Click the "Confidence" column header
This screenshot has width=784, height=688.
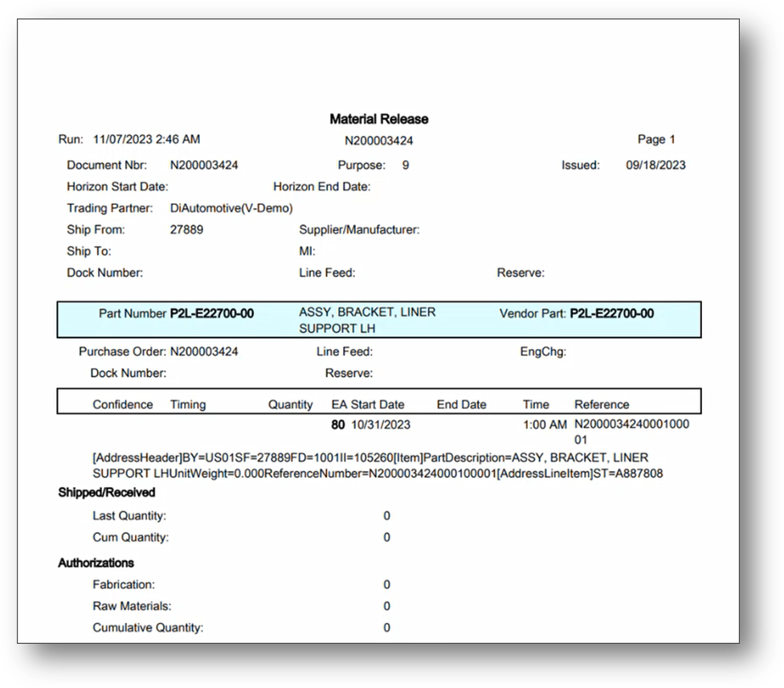click(122, 404)
